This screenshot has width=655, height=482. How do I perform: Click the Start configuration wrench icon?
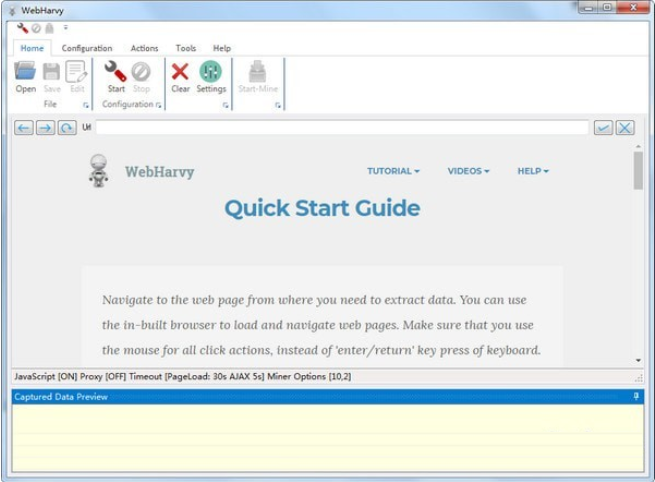click(x=116, y=72)
